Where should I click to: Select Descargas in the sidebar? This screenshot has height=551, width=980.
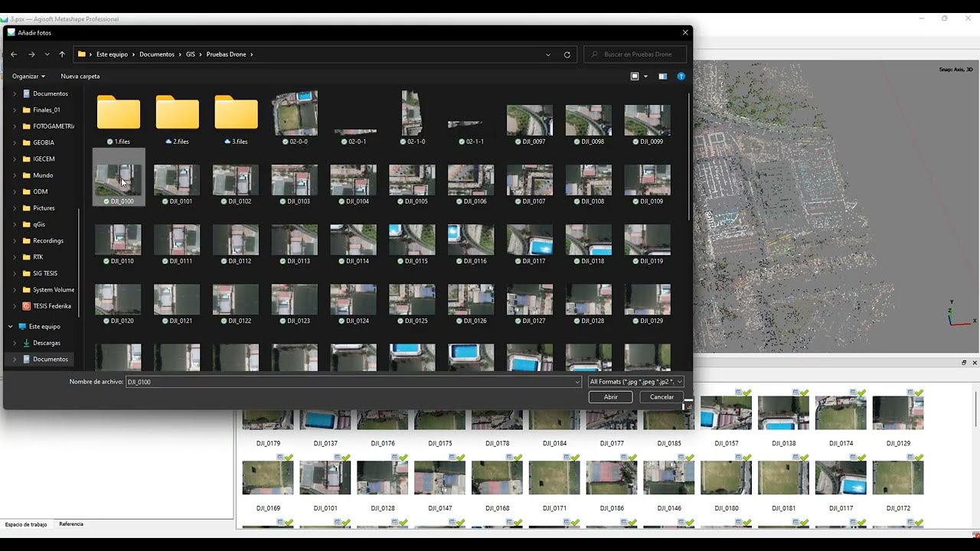[x=46, y=343]
